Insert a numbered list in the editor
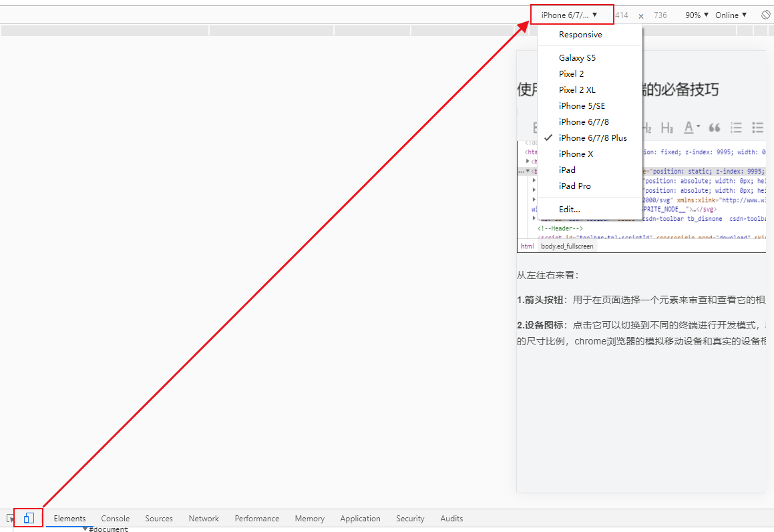Image resolution: width=774 pixels, height=532 pixels. tap(737, 127)
